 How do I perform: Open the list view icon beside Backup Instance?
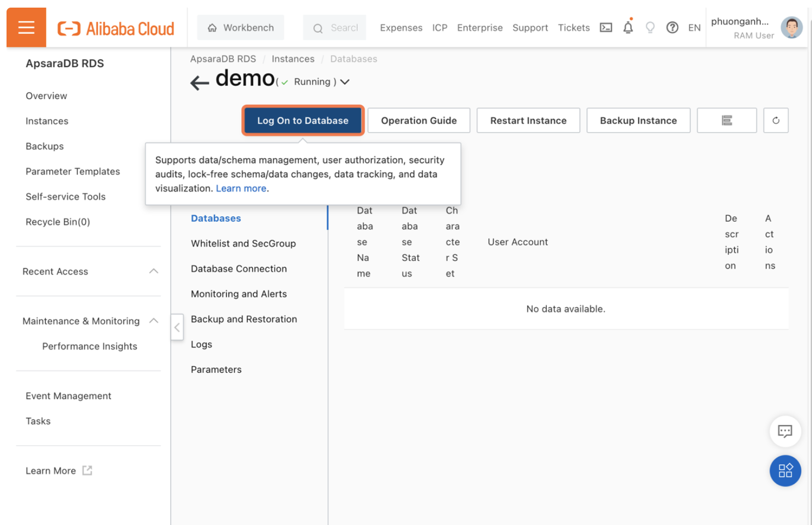point(727,120)
